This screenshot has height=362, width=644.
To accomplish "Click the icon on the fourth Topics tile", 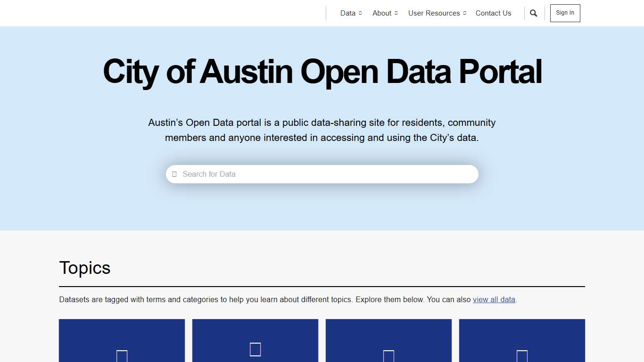I will [522, 357].
